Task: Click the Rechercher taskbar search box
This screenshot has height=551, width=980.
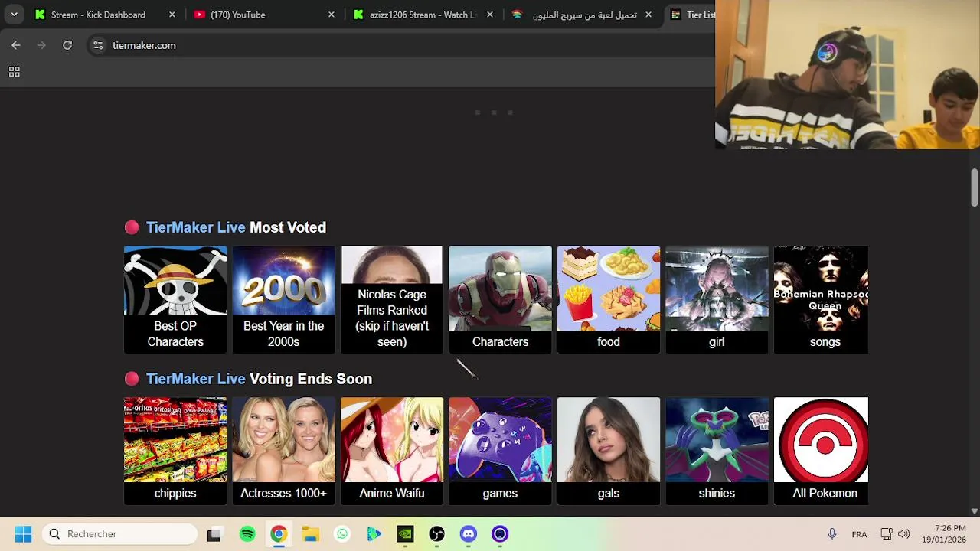Action: click(120, 534)
